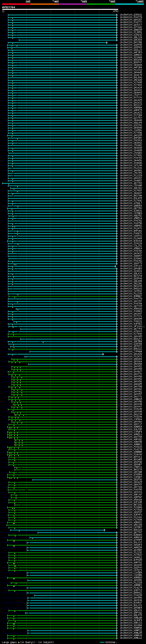Select hit UniRef100_P12333
The height and width of the screenshot is (644, 146).
131,70
